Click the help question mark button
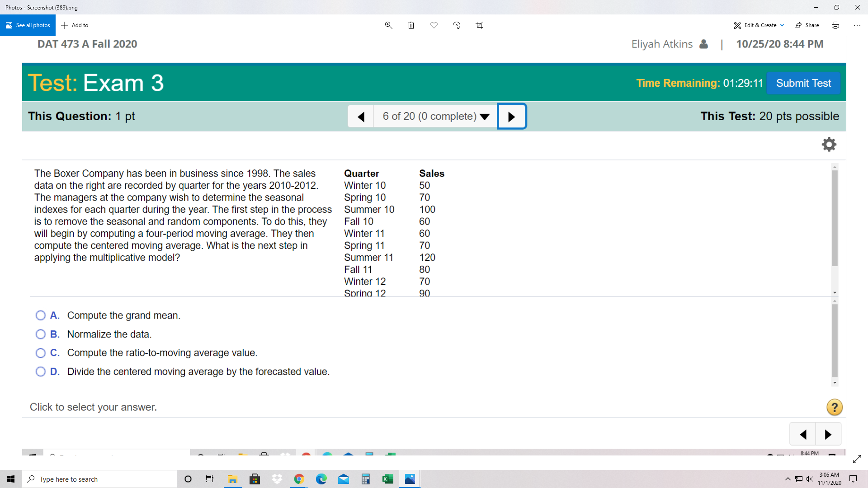The height and width of the screenshot is (488, 868). (x=834, y=407)
